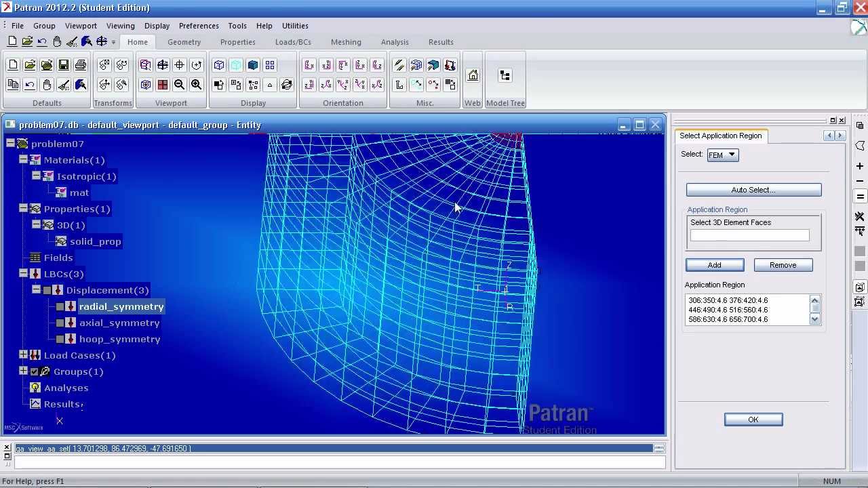
Task: Select the cyan hidden-line cube display icon
Action: point(236,65)
